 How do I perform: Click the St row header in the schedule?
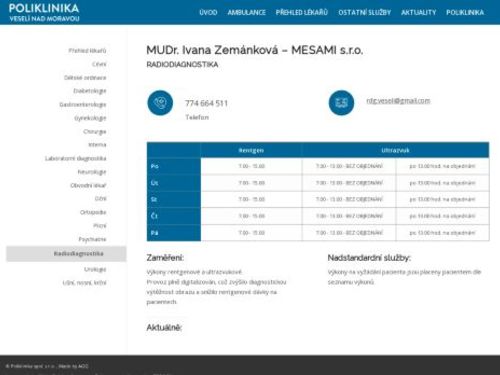click(174, 199)
